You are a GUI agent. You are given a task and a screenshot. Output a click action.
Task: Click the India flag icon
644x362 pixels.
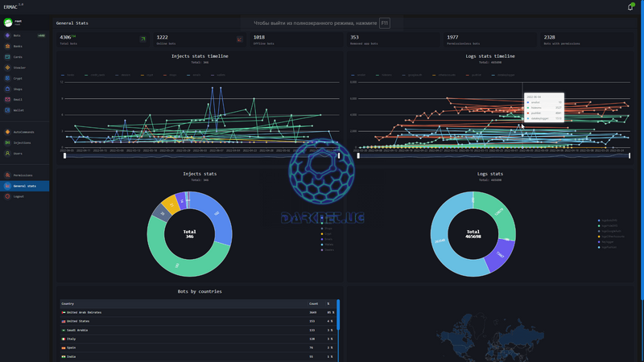[x=64, y=356]
